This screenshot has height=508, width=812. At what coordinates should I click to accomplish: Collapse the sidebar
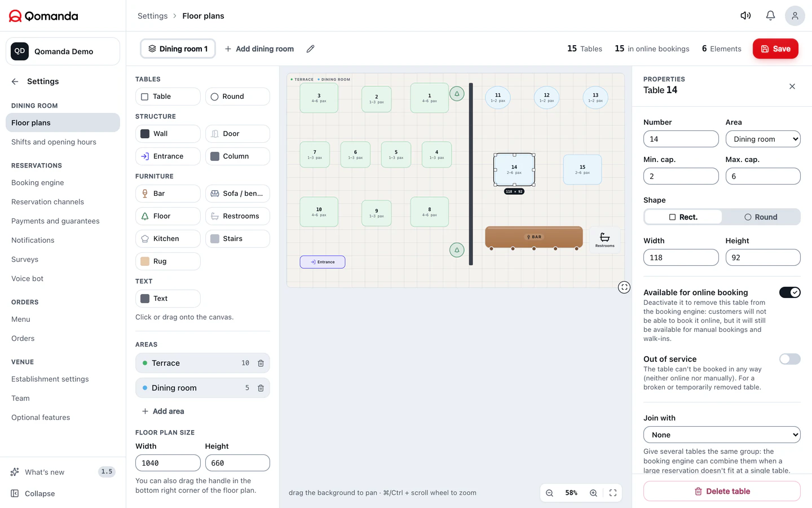pos(34,494)
